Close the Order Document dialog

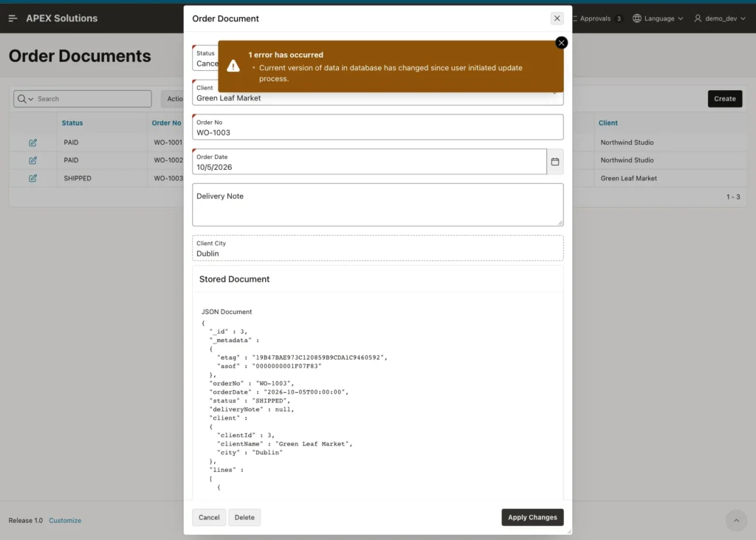pos(557,18)
